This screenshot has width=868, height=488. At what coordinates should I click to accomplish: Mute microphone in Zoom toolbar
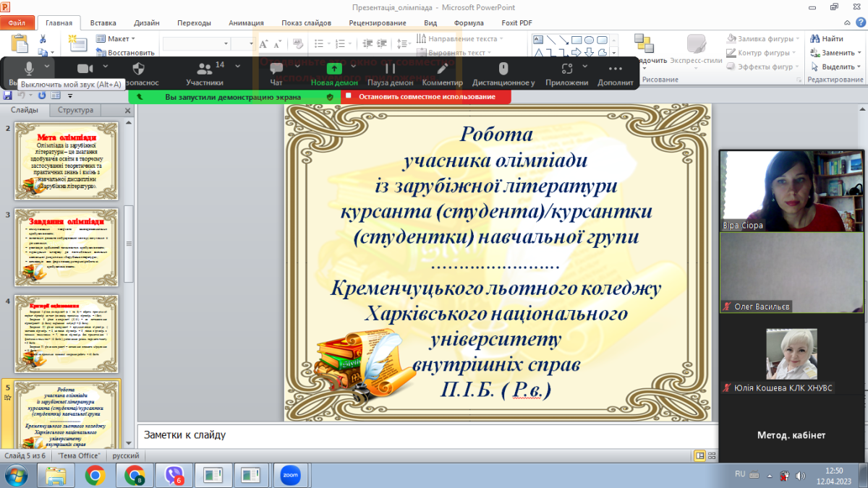29,68
